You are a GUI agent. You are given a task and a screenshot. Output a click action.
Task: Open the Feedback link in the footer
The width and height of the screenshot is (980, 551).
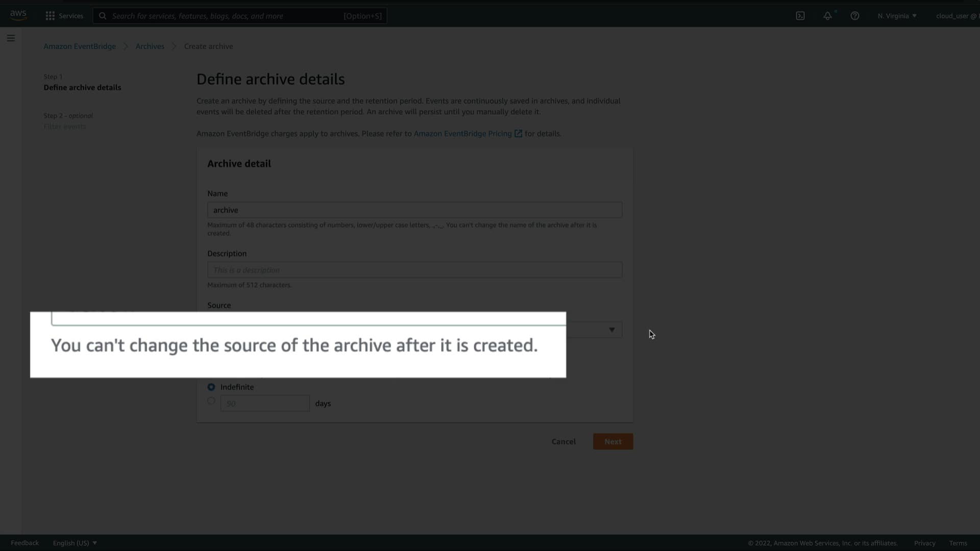[x=24, y=543]
